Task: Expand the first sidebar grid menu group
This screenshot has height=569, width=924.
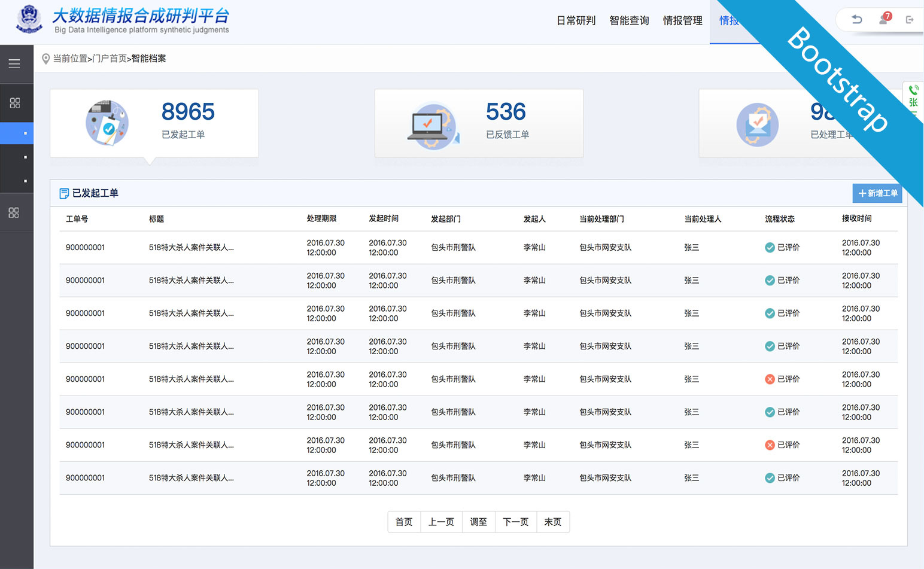Action: tap(15, 103)
